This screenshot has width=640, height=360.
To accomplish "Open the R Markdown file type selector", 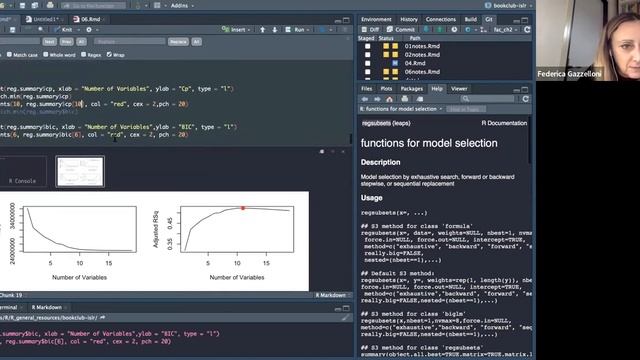I will point(333,295).
